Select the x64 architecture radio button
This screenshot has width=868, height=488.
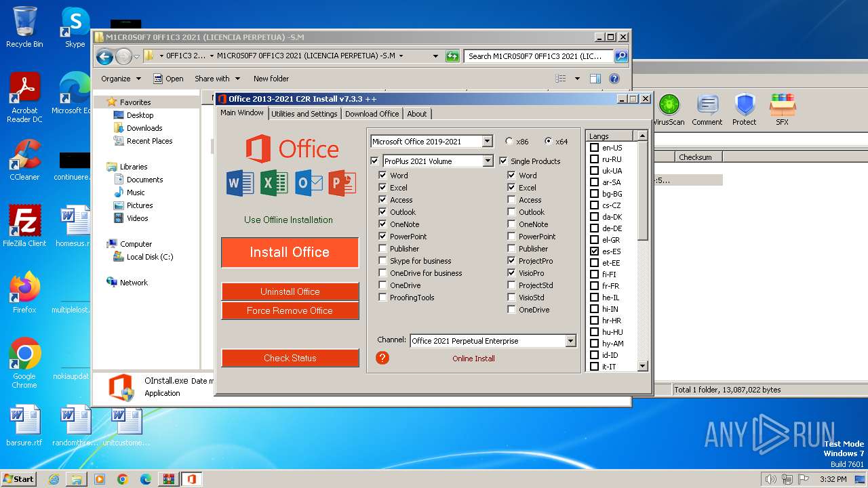tap(549, 142)
